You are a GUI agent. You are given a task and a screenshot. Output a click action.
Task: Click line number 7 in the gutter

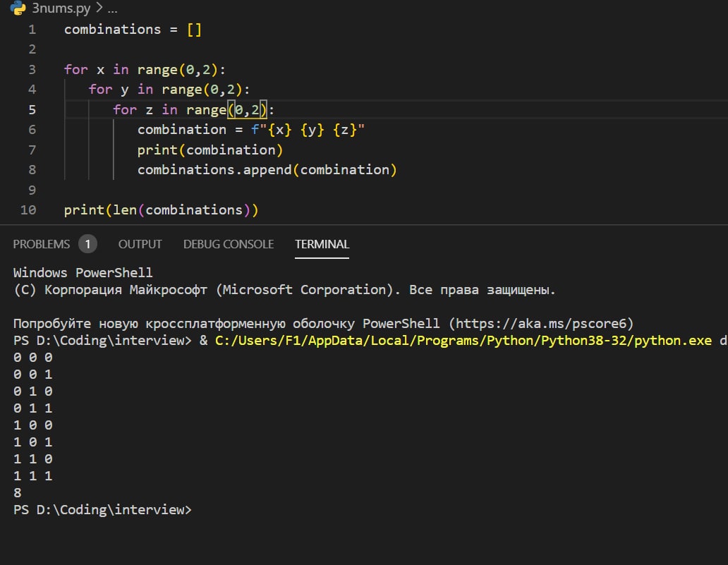[32, 150]
